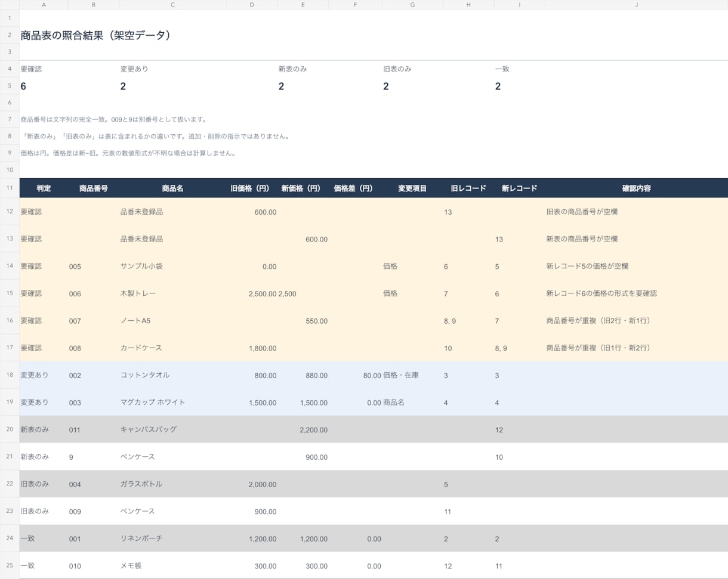728x579 pixels.
Task: Click the 商品番号 column header cell
Action: (x=94, y=188)
